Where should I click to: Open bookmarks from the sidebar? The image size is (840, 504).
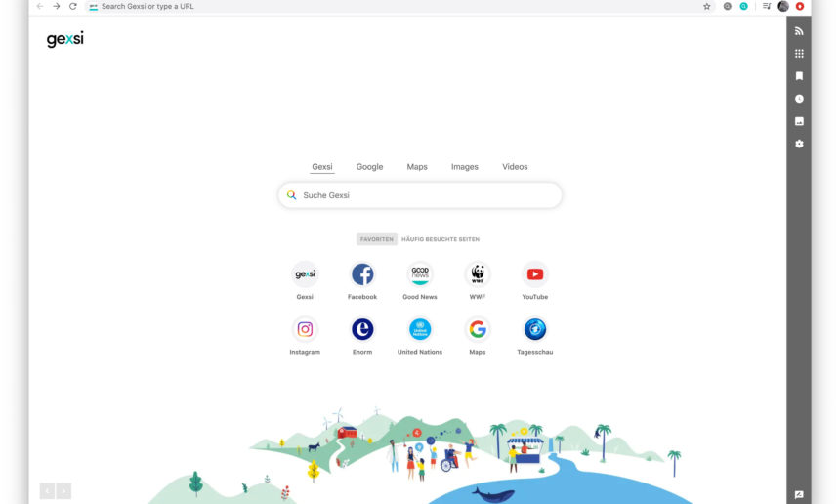click(x=799, y=76)
